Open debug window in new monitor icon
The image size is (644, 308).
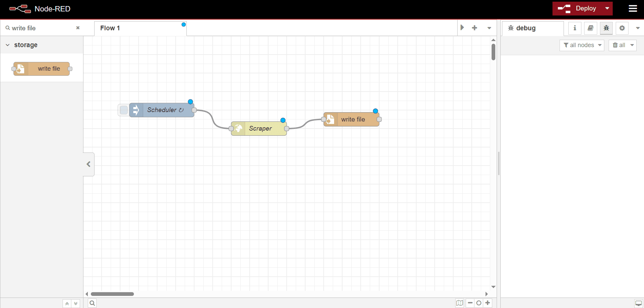[638, 303]
